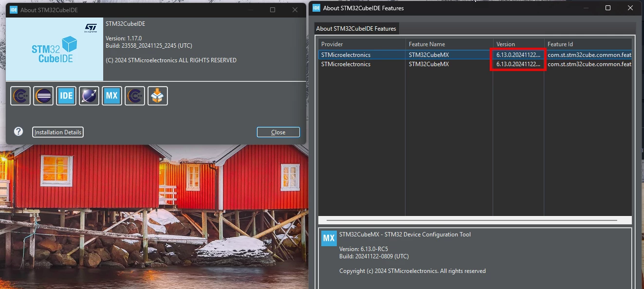The width and height of the screenshot is (644, 289).
Task: Click the MX icon in the Features description pane
Action: pos(329,238)
